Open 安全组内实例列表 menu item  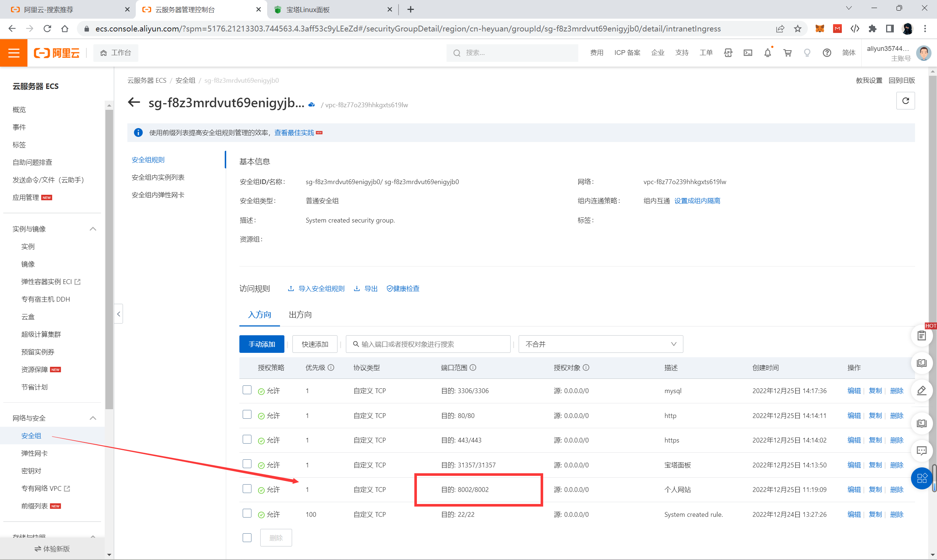pyautogui.click(x=158, y=178)
